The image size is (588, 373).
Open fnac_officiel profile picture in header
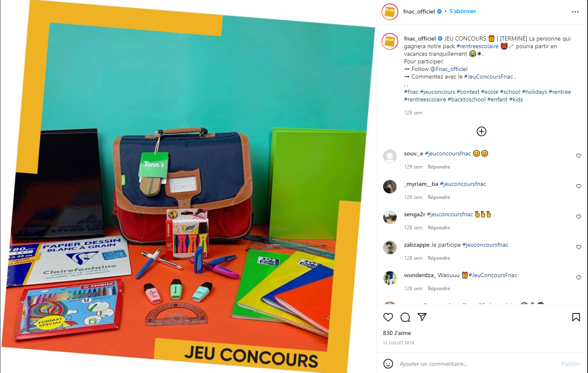click(390, 12)
